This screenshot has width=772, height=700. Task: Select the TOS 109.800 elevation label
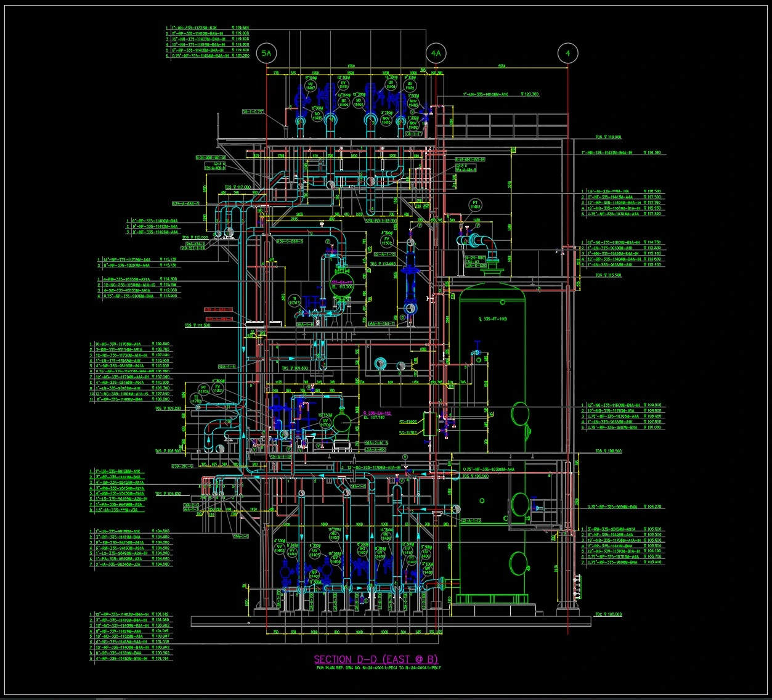(295, 368)
